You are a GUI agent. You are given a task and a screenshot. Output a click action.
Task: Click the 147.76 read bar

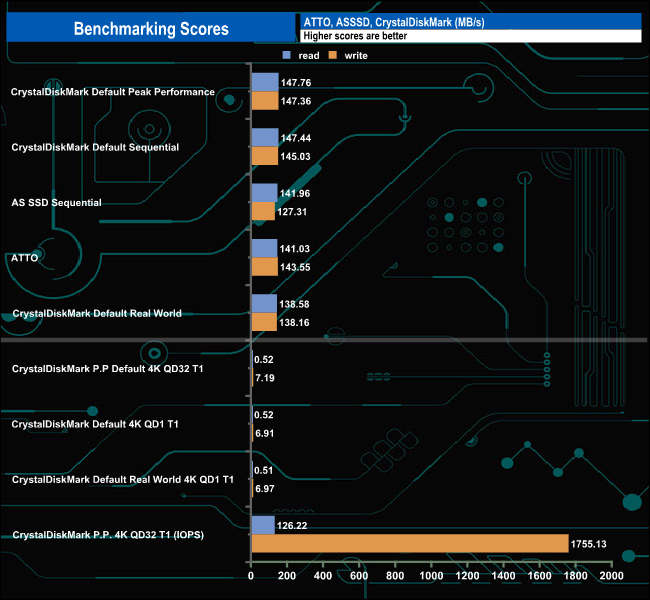[x=264, y=82]
